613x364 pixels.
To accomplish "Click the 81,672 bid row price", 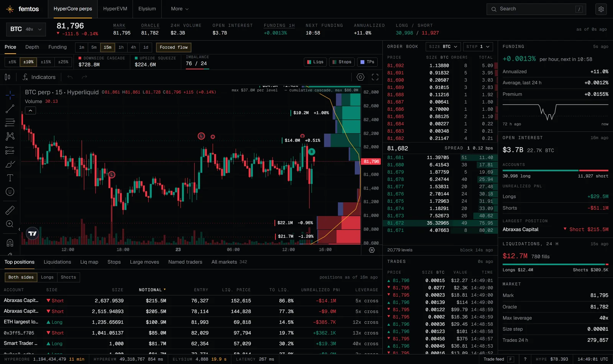I will coord(395,223).
